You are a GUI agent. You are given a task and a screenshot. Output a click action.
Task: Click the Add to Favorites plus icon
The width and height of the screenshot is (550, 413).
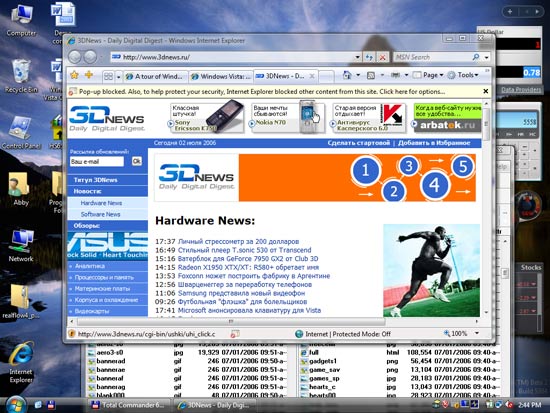pos(89,75)
